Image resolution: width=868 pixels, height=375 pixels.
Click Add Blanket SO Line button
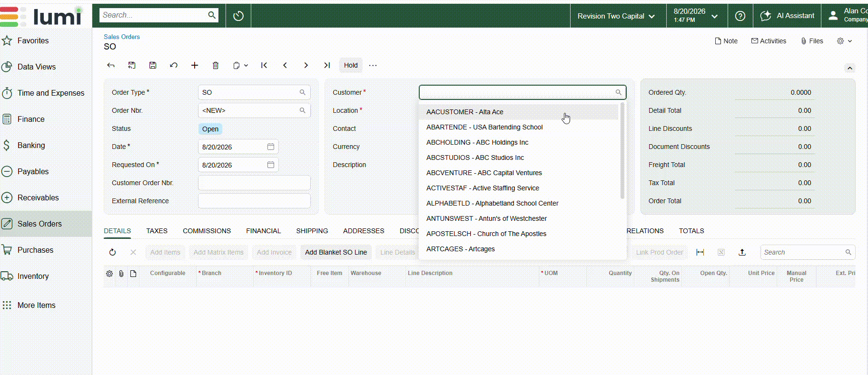click(336, 252)
